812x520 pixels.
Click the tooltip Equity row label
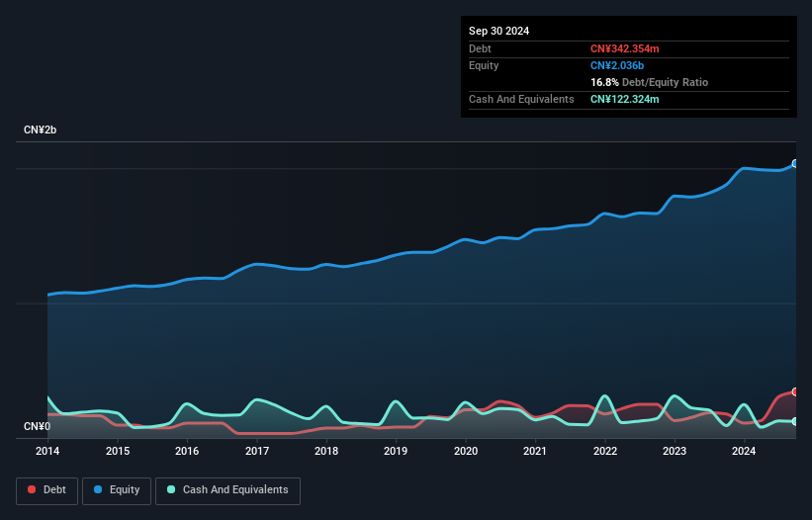[484, 65]
